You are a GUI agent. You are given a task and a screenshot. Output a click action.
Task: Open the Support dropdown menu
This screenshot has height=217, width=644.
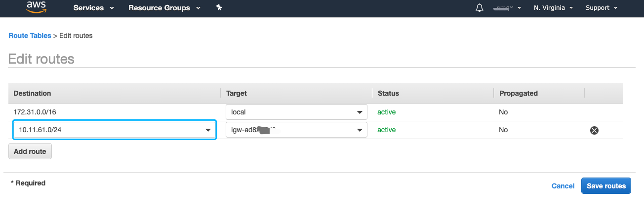coord(601,8)
